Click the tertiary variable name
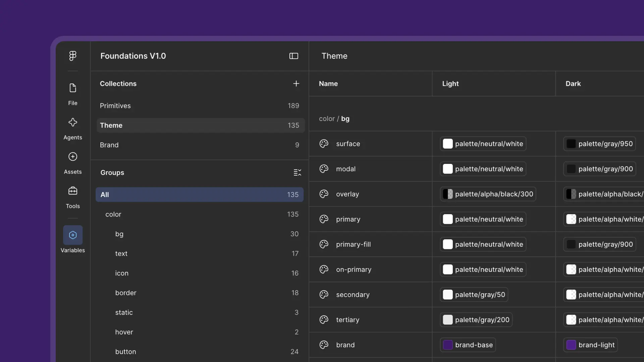The image size is (644, 362). point(348,320)
